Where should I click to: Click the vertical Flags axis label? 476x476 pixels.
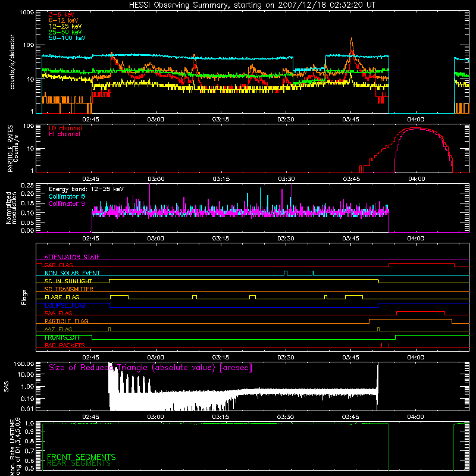(x=24, y=297)
